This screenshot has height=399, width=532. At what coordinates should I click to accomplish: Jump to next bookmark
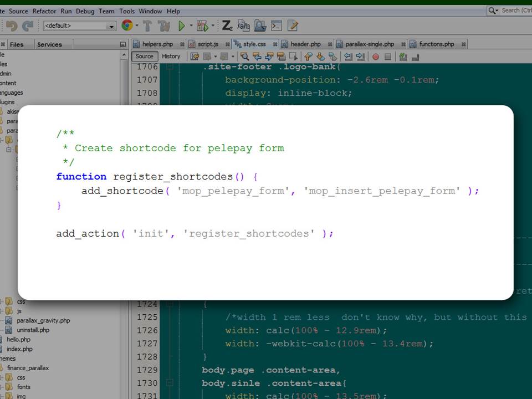point(321,57)
